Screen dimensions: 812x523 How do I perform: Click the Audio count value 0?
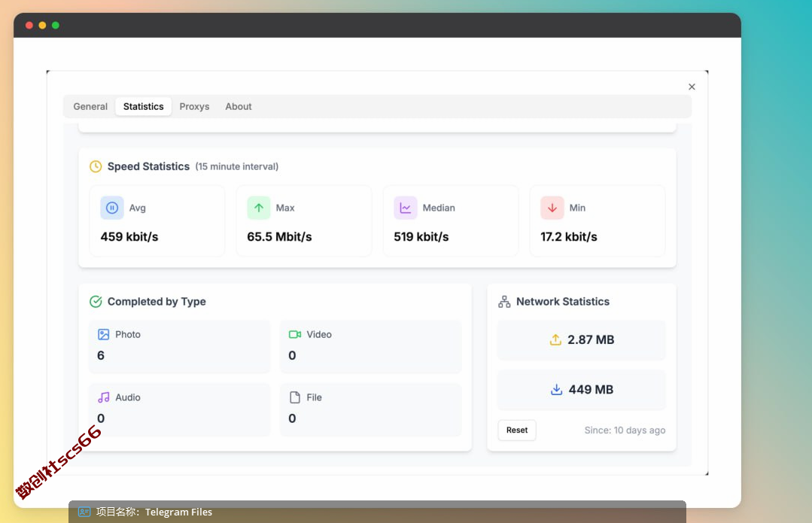pos(100,418)
